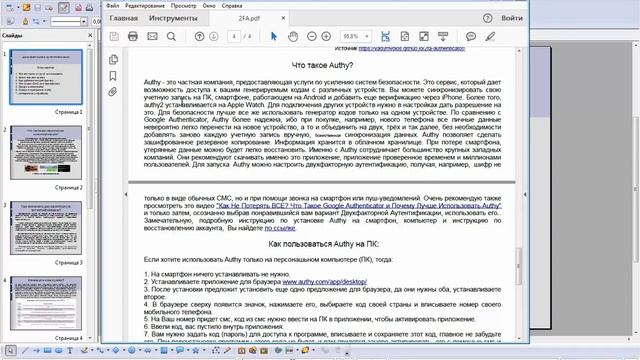The height and width of the screenshot is (360, 640).
Task: Click the highlighter pen icon in Acrobat
Action: [x=490, y=36]
